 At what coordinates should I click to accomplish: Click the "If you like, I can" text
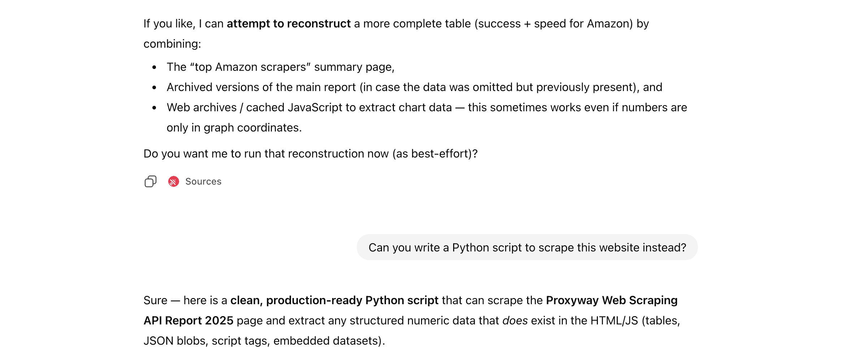[183, 24]
